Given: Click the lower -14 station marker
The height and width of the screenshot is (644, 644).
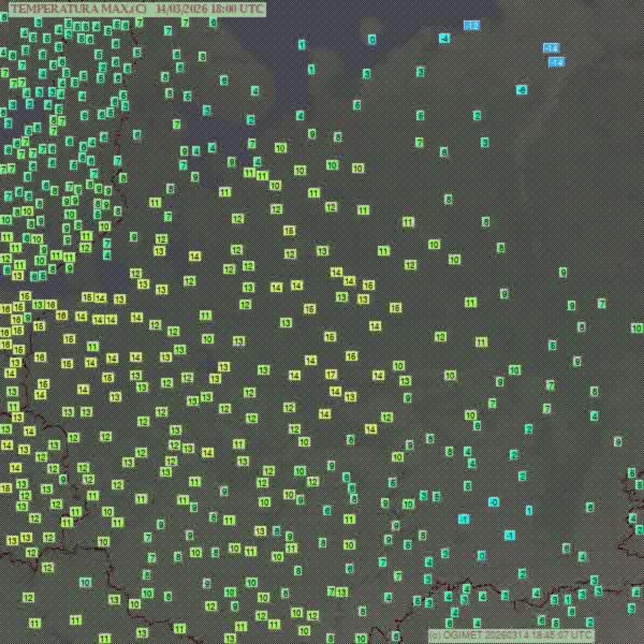Looking at the screenshot, I should 556,62.
